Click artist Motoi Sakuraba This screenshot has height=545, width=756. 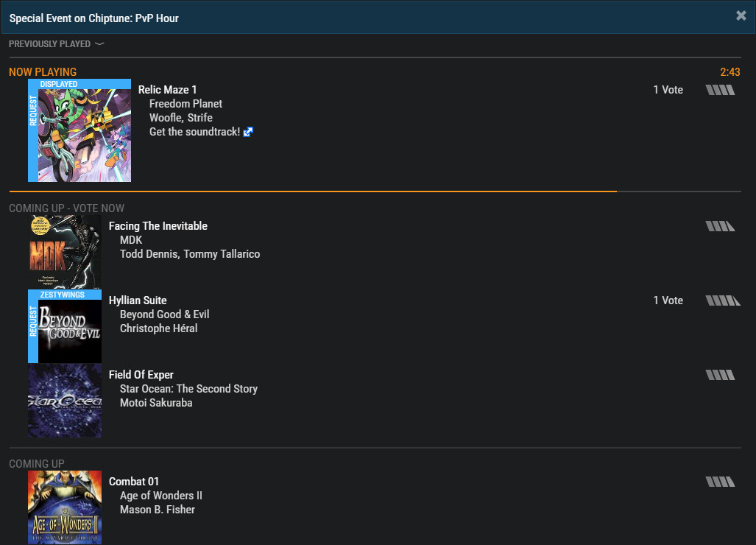pyautogui.click(x=156, y=403)
